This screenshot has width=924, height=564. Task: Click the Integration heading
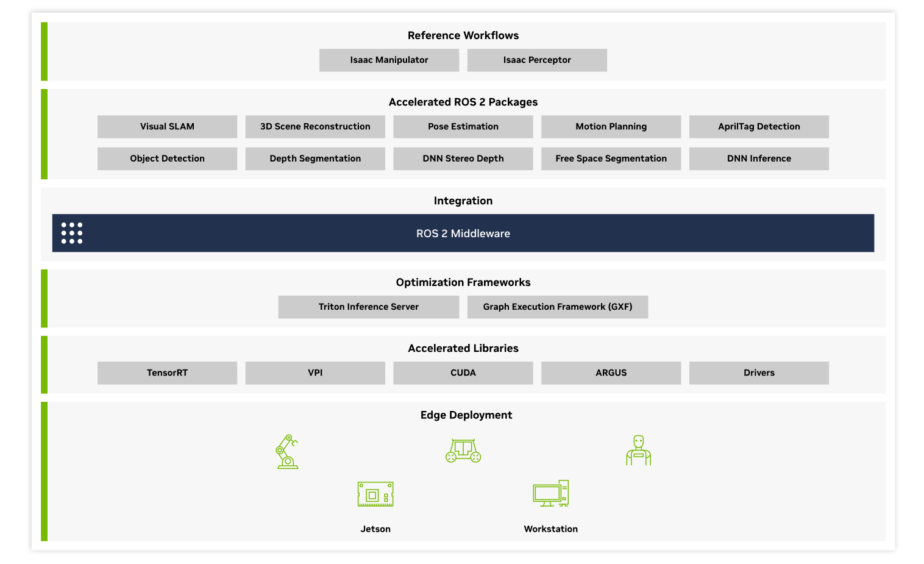463,201
